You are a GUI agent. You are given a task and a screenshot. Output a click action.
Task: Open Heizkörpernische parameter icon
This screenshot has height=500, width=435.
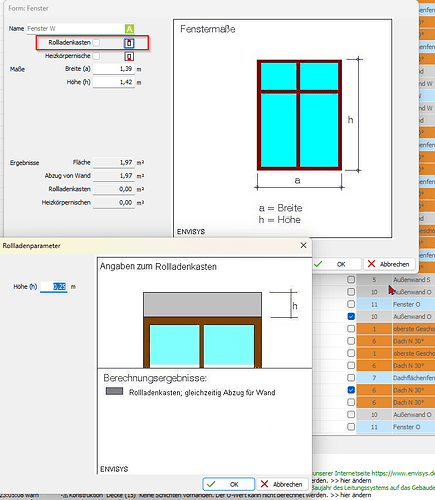tap(129, 56)
